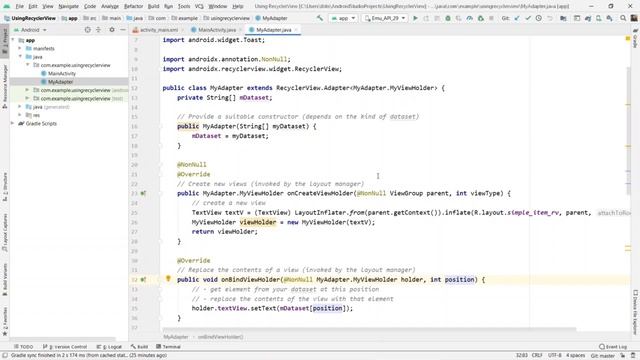Click the Debug app bug icon
Viewport: 640px width, 360px height.
coord(448,18)
